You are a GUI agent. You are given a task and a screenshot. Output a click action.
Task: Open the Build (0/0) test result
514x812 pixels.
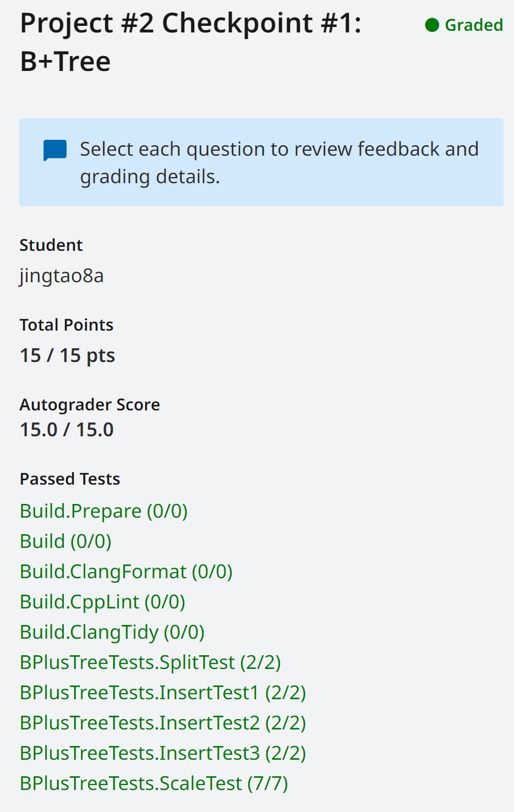[x=65, y=541]
